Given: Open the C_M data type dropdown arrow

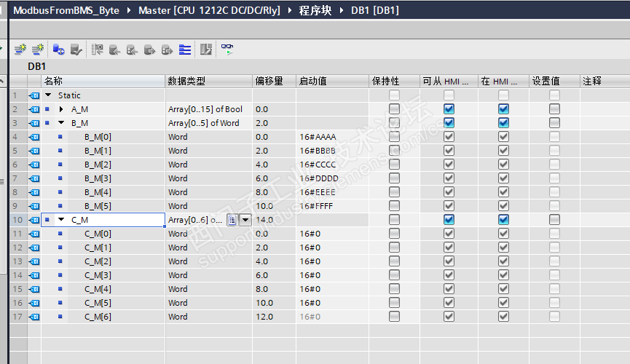Looking at the screenshot, I should (245, 220).
